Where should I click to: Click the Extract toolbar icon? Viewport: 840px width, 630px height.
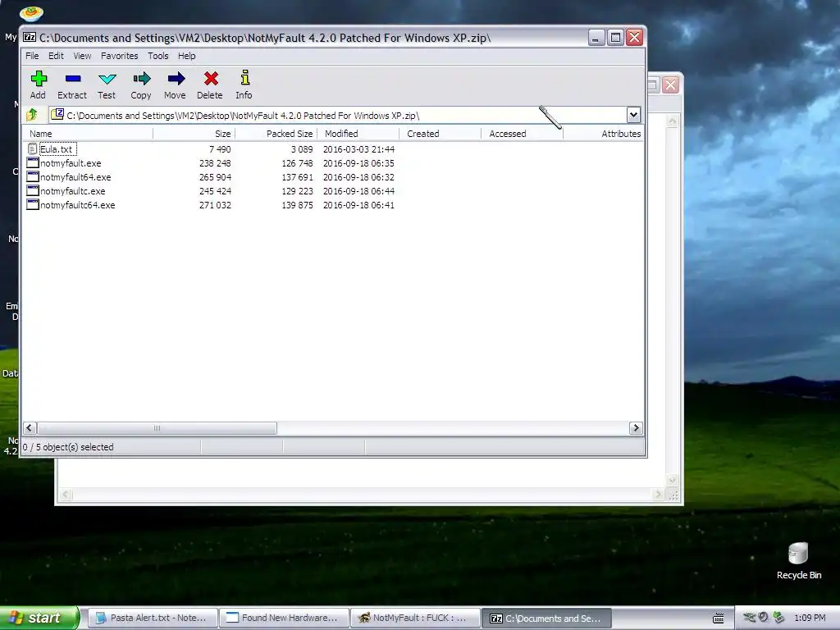(72, 79)
